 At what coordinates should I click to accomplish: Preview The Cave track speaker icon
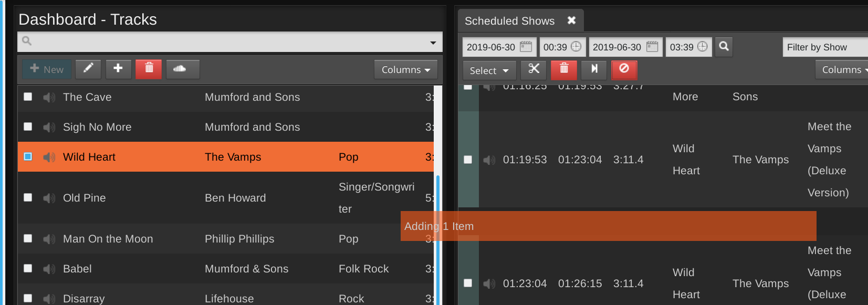point(49,98)
